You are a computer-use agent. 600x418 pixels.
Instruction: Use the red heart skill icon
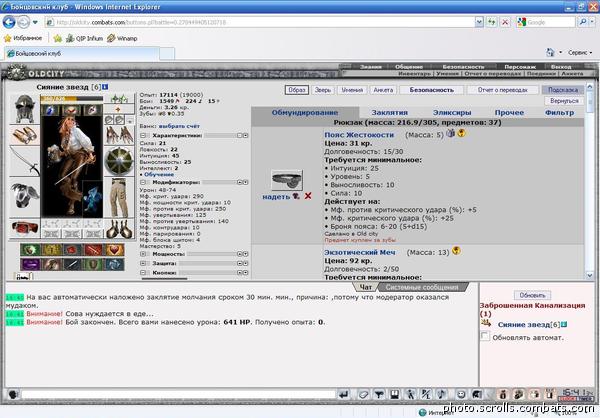pyautogui.click(x=114, y=250)
